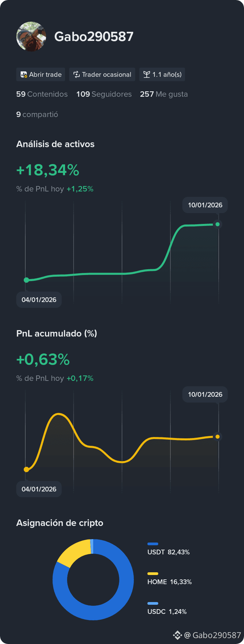Select the Abrir trade badge

[41, 74]
